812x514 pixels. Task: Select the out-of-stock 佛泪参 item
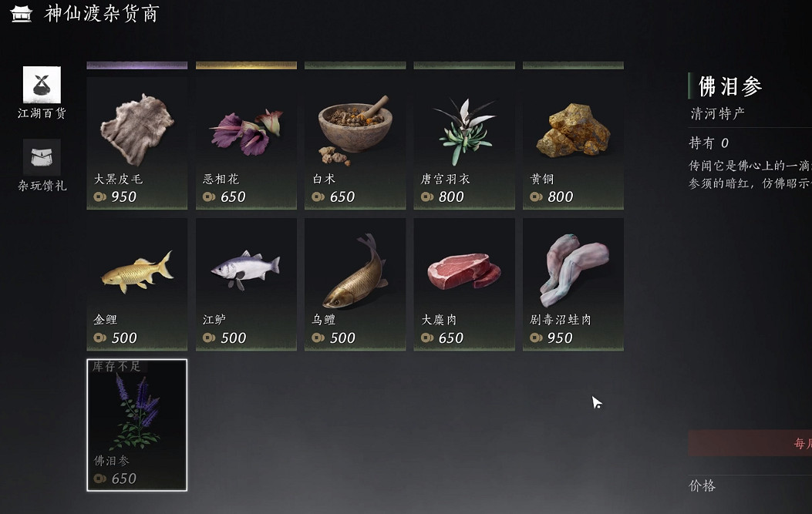click(136, 425)
